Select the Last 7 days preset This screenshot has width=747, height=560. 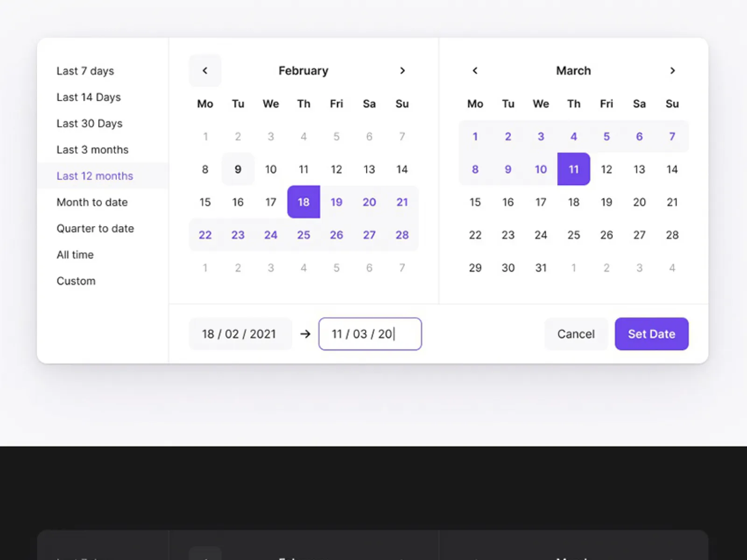85,71
